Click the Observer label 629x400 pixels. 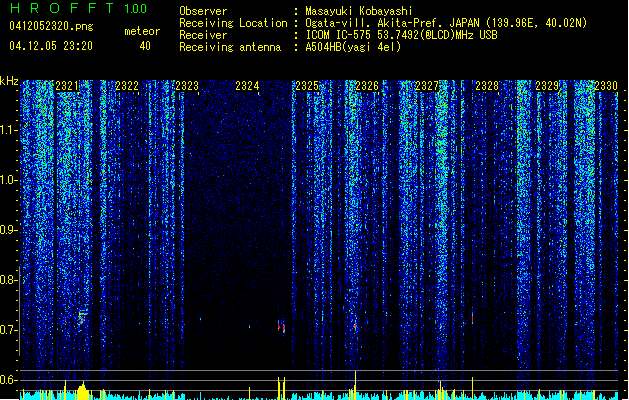pyautogui.click(x=203, y=11)
